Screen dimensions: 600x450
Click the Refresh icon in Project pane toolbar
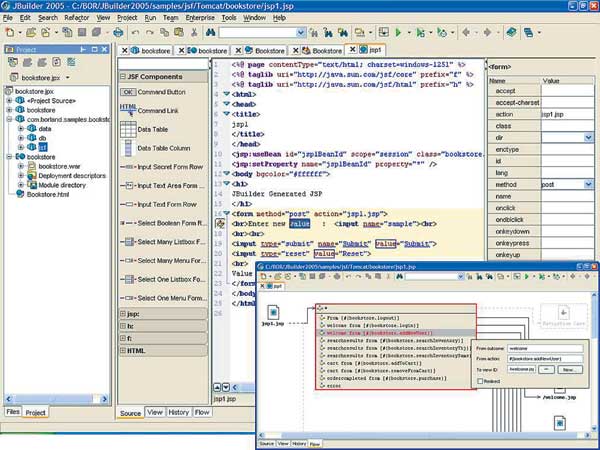pyautogui.click(x=57, y=62)
